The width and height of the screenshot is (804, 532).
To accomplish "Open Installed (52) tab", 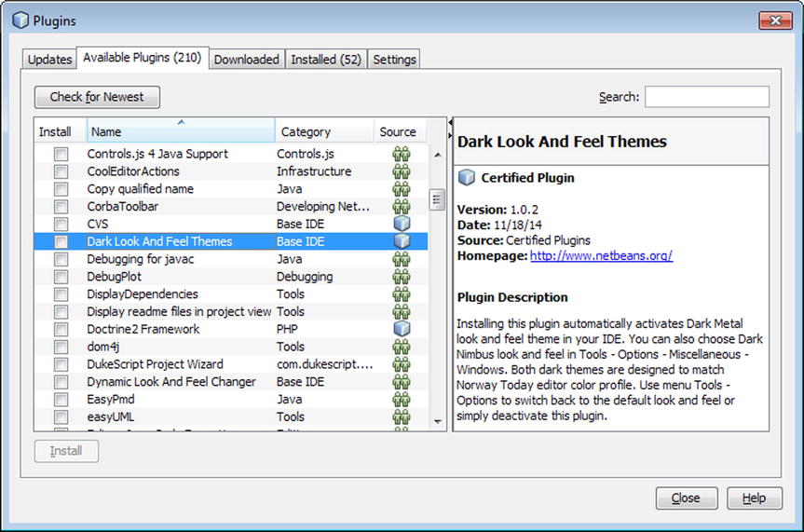I will pyautogui.click(x=326, y=60).
